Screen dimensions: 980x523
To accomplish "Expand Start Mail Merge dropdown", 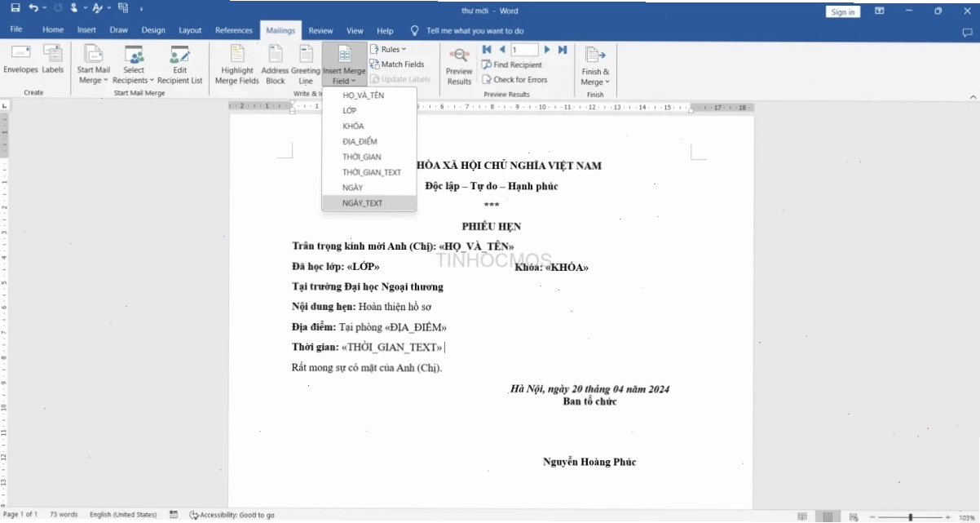I will tap(94, 65).
